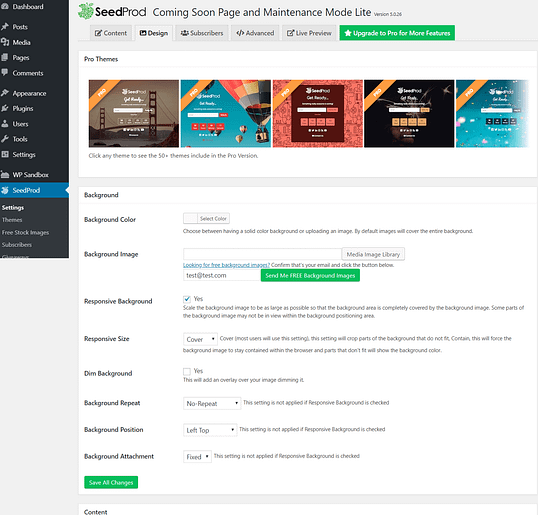Click the Comments speech bubble icon
This screenshot has width=538, height=515.
click(5, 72)
